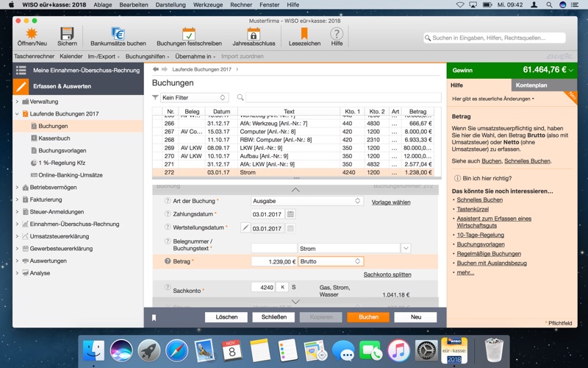588x368 pixels.
Task: Click the Spotlight search icon in menu bar
Action: coord(549,4)
